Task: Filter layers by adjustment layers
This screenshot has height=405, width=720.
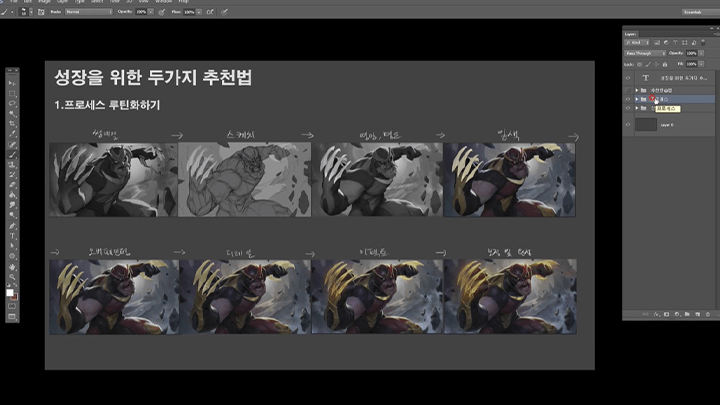Action: (666, 43)
